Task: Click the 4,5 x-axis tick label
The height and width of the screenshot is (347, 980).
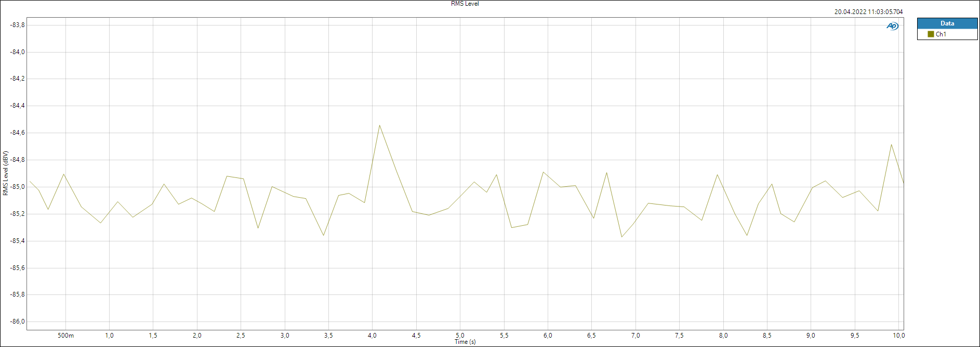Action: click(416, 336)
